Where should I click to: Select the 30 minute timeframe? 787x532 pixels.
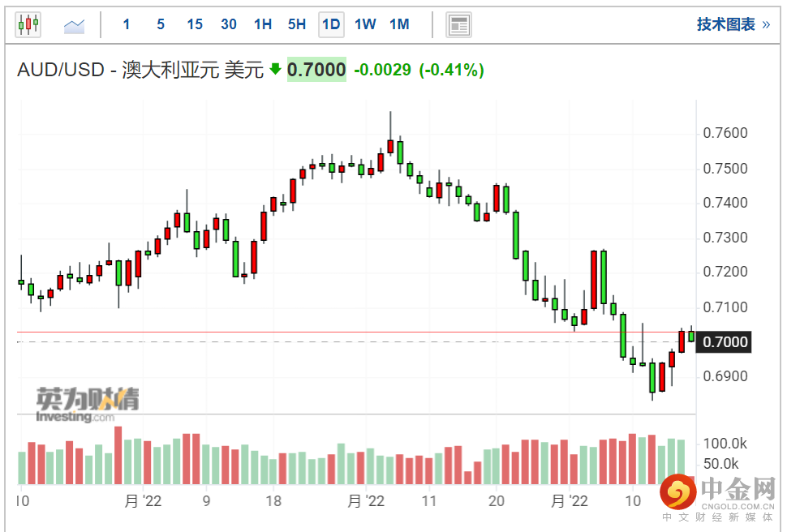pyautogui.click(x=229, y=24)
